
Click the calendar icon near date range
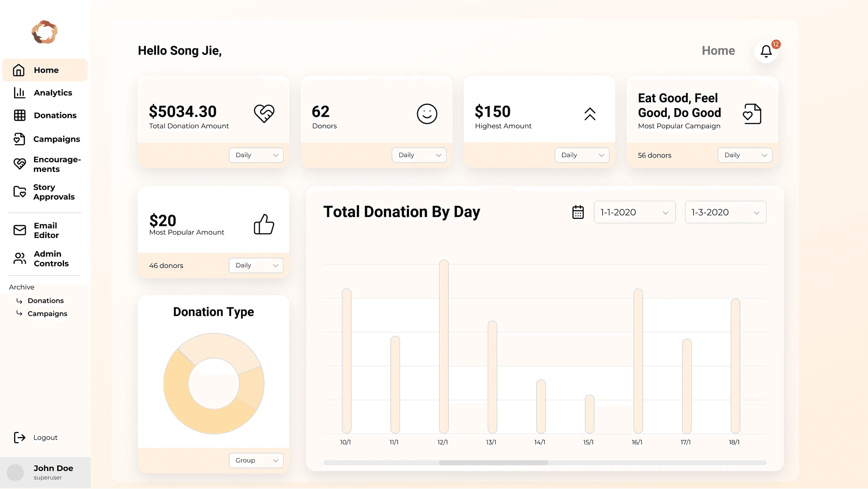coord(578,212)
